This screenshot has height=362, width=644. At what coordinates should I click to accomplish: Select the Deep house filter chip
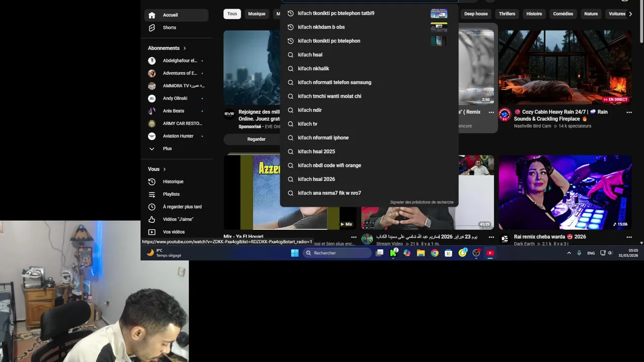coord(475,14)
